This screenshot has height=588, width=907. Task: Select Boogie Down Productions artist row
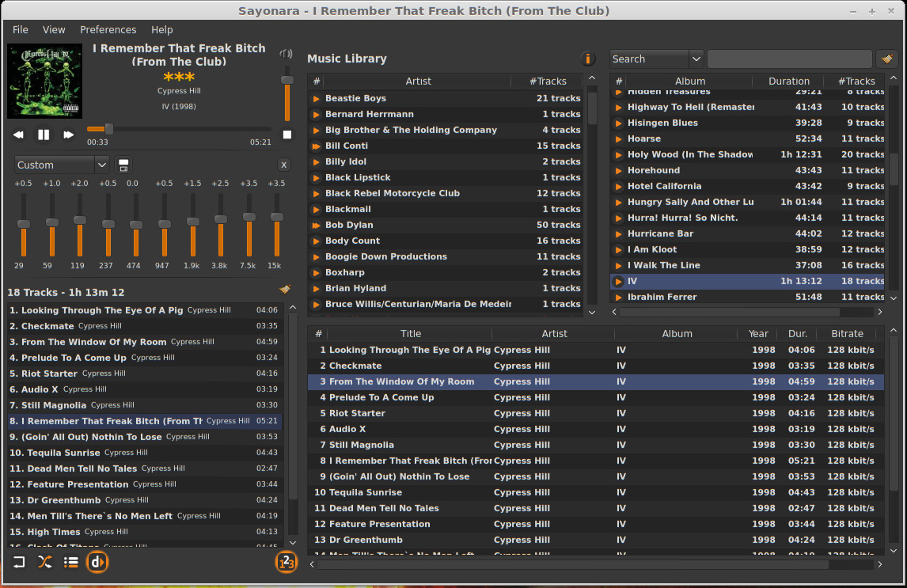click(x=446, y=256)
